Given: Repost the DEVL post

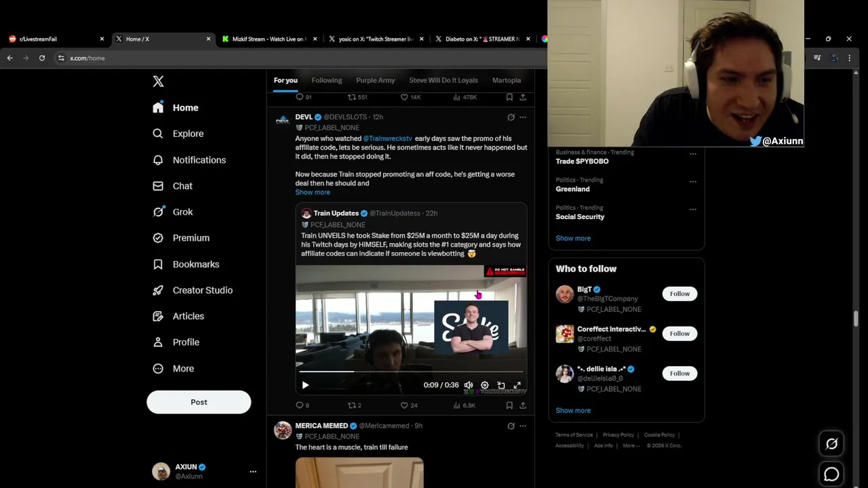Looking at the screenshot, I should coord(355,405).
